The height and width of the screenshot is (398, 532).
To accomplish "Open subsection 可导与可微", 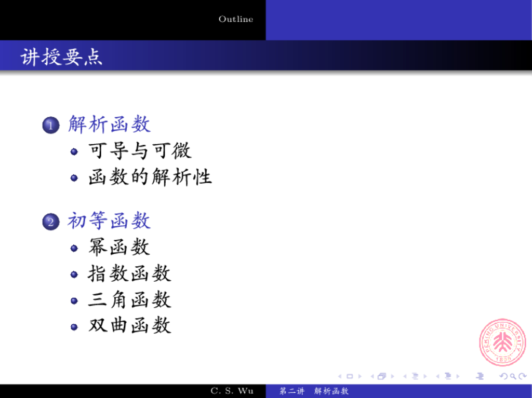I will pos(140,151).
